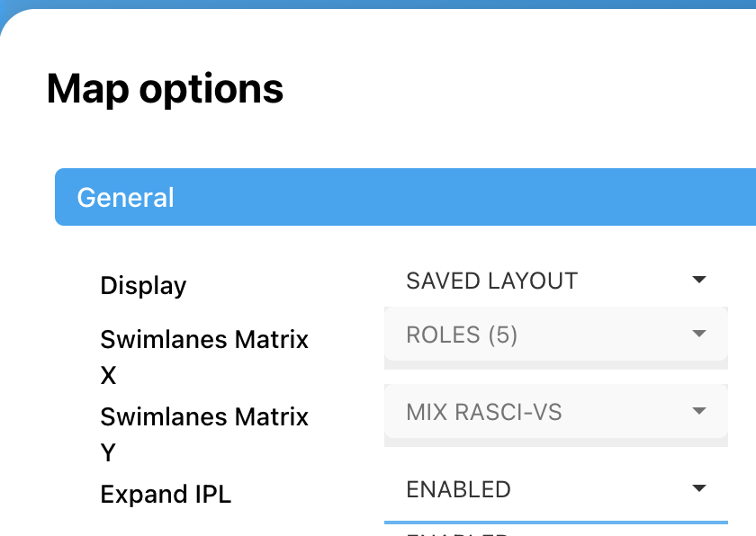Screen dimensions: 756x536
Task: Click the Swimlanes Matrix Y dropdown arrow
Action: point(699,412)
